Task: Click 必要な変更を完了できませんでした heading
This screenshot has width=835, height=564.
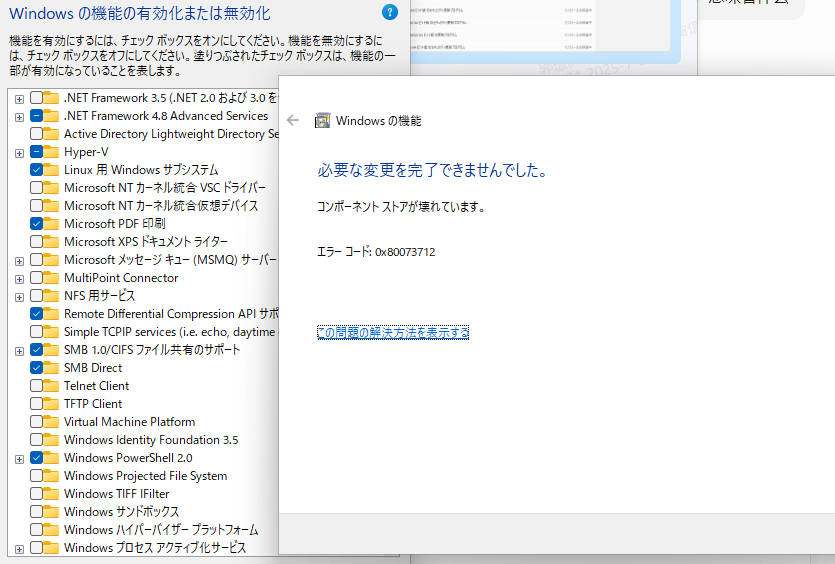Action: [432, 170]
